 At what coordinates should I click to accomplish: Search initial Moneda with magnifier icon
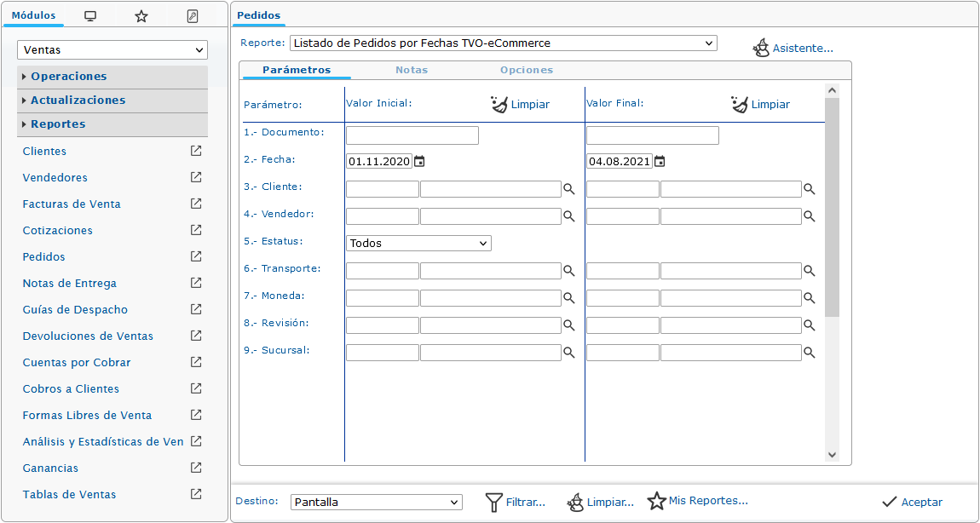pos(568,298)
